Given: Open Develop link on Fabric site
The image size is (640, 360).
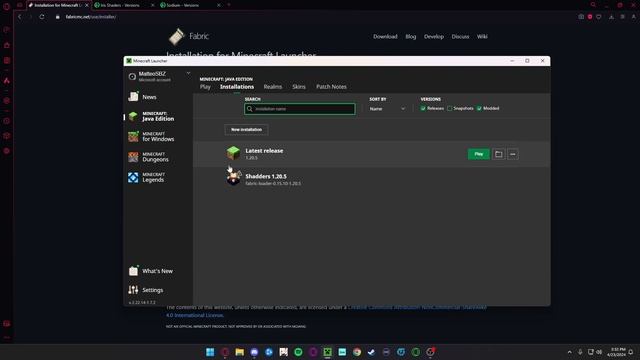Looking at the screenshot, I should coord(433,36).
